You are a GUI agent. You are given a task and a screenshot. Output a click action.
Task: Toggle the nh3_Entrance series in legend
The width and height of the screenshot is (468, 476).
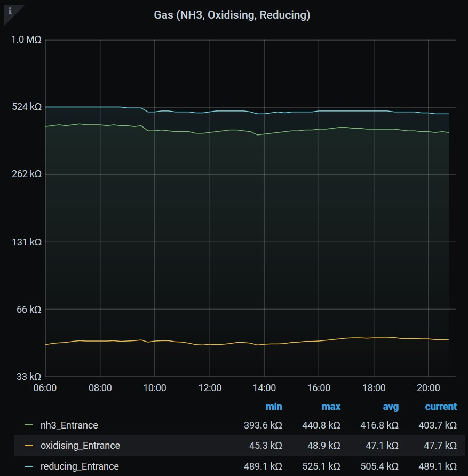69,425
